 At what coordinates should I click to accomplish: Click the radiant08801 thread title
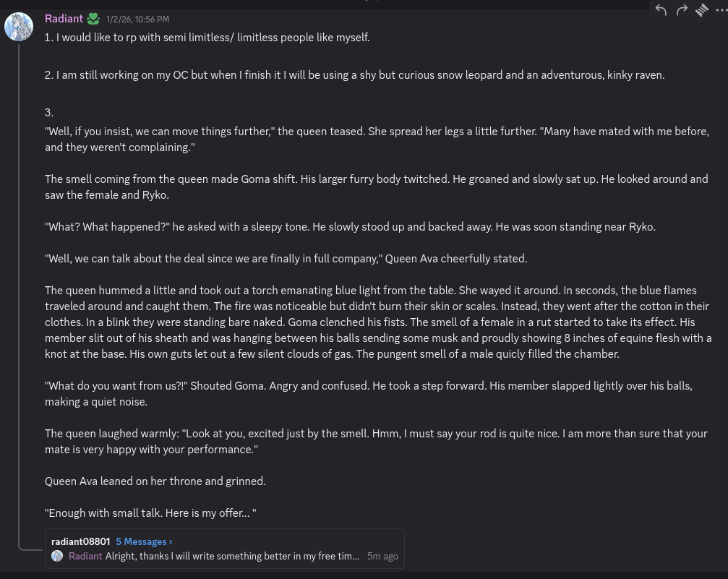pos(80,541)
